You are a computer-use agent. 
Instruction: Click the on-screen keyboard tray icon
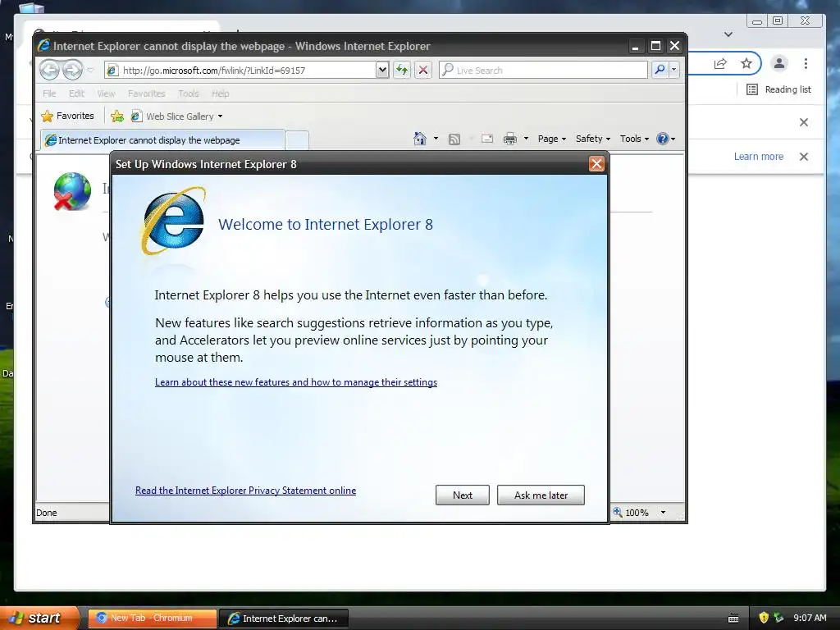pos(733,619)
